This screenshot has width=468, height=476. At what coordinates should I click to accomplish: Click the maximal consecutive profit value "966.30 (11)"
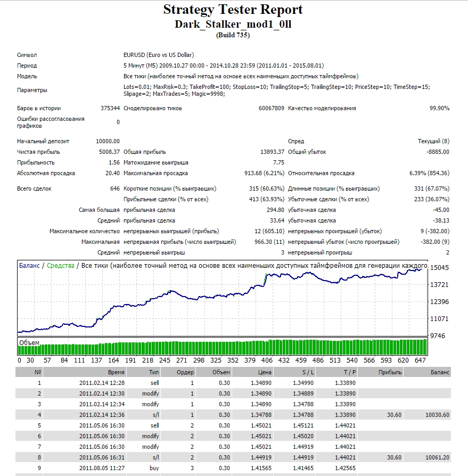pos(269,242)
